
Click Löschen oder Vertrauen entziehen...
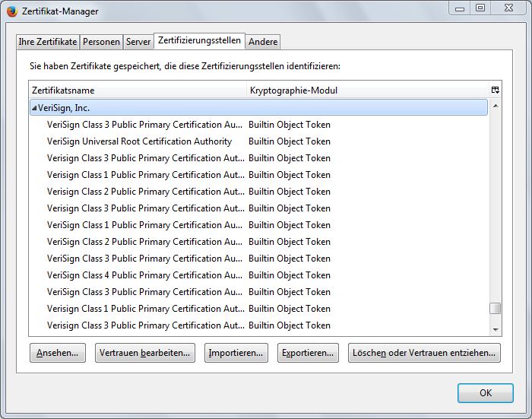[x=424, y=353]
